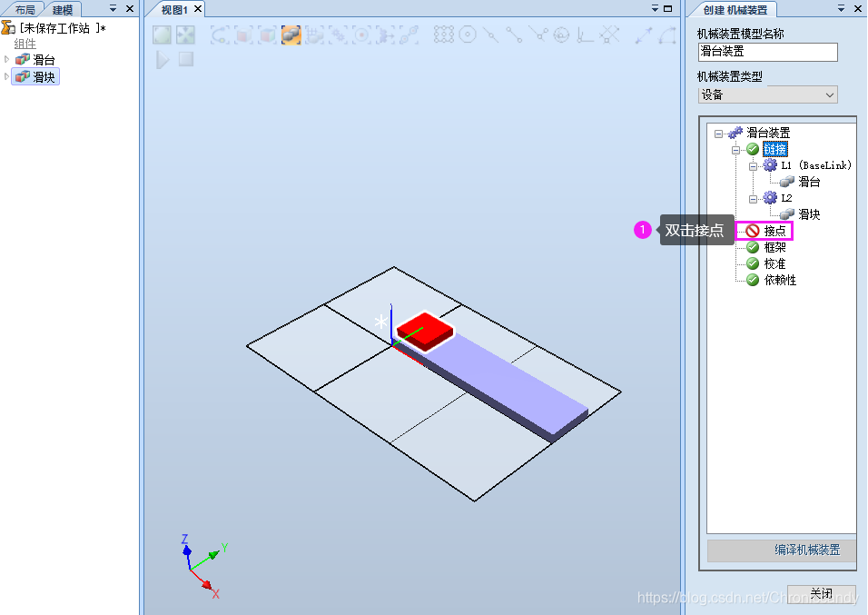Select the 链接 tree item
Screen dimensions: 868x615
[x=775, y=149]
